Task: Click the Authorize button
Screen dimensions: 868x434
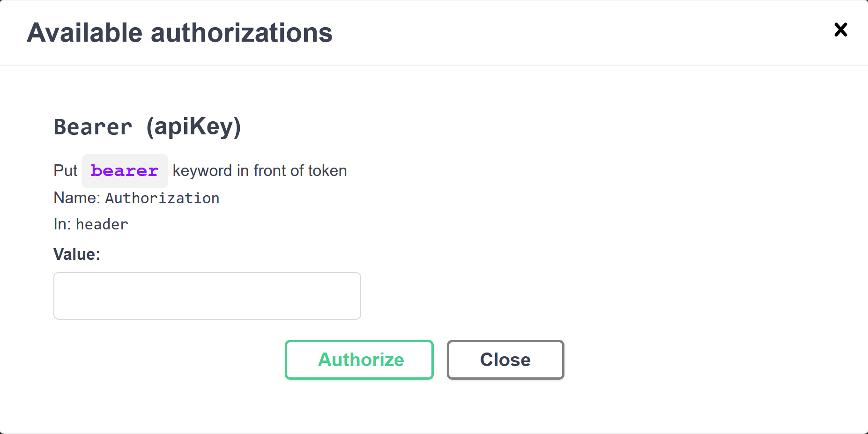Action: click(359, 360)
